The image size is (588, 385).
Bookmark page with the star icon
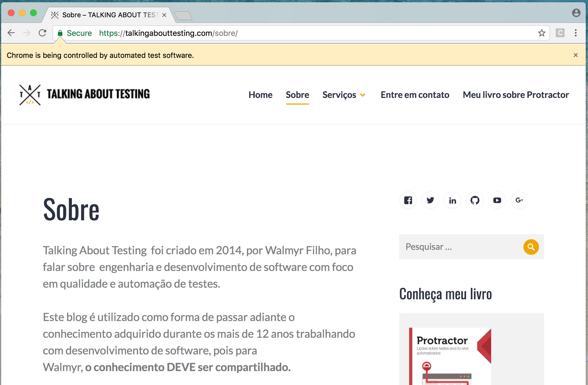click(x=542, y=33)
